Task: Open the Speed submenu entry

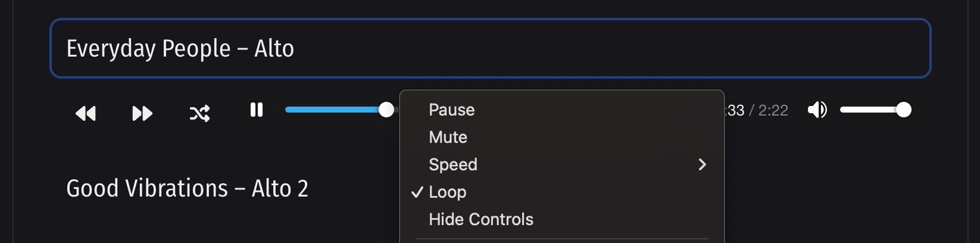Action: pos(453,165)
